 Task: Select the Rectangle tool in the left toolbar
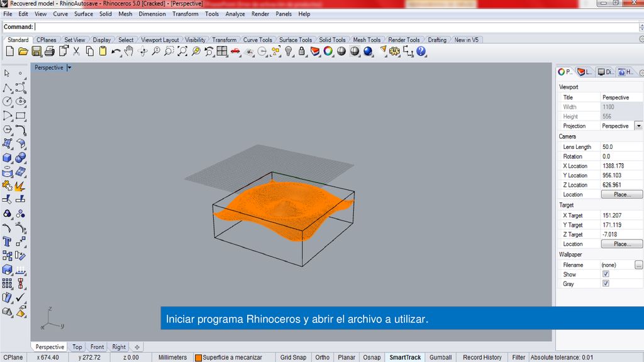21,116
